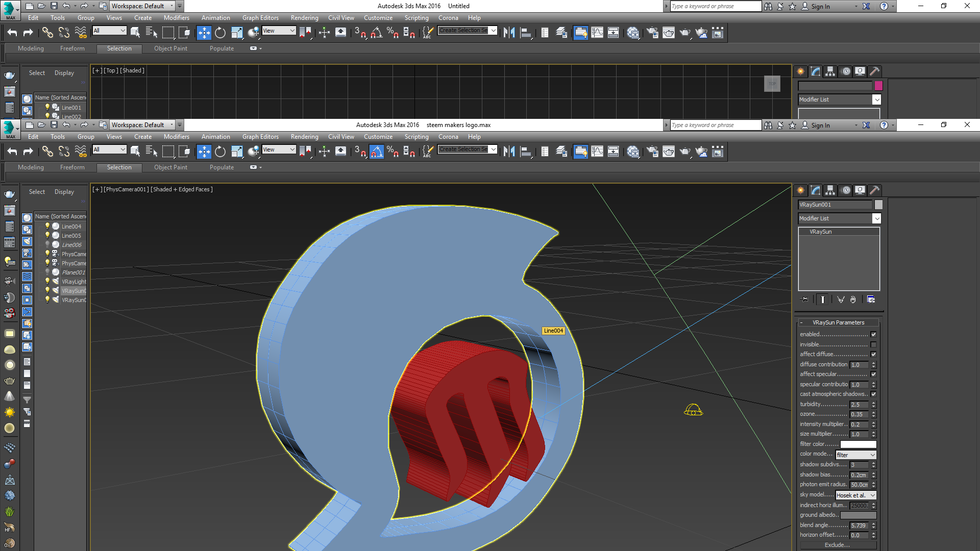This screenshot has width=980, height=551.
Task: Toggle visibility bulb for Line005
Action: tap(47, 235)
